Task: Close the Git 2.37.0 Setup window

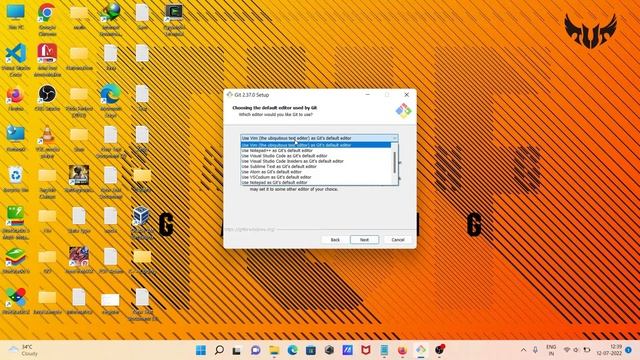Action: tap(407, 94)
